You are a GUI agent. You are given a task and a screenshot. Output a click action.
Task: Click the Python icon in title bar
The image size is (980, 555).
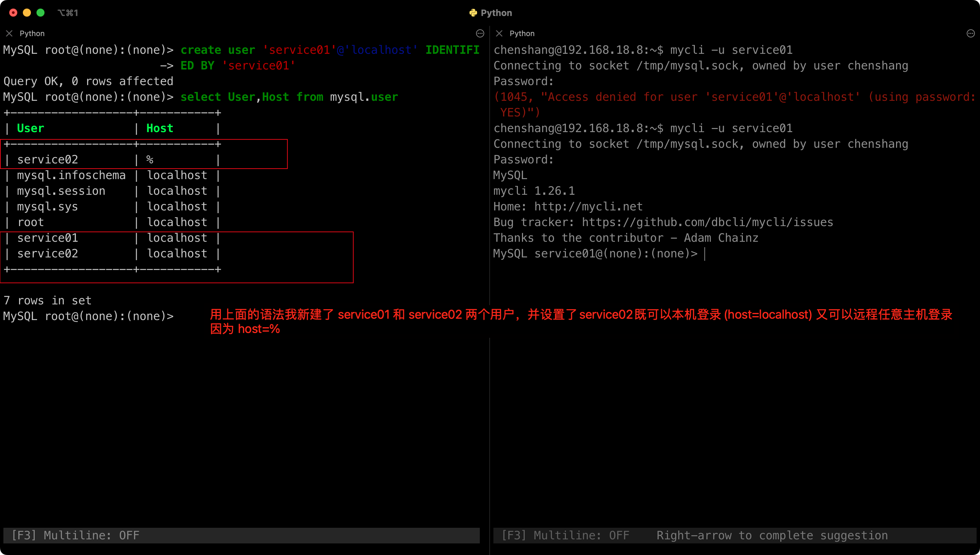click(x=473, y=13)
